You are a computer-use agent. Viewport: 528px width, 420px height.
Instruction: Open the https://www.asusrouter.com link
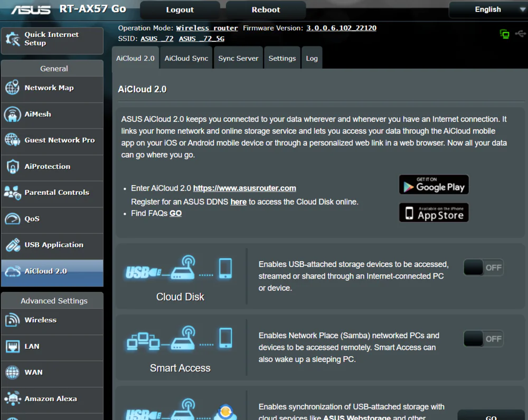click(x=244, y=188)
